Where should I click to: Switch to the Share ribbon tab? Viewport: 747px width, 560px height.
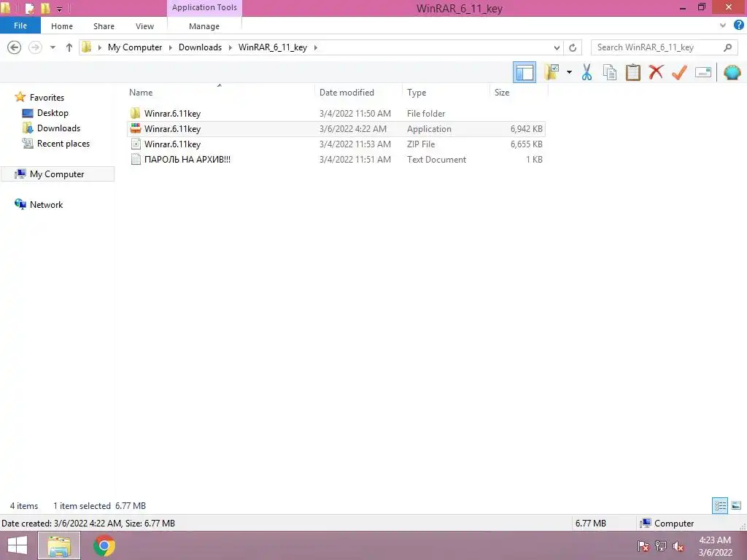104,26
